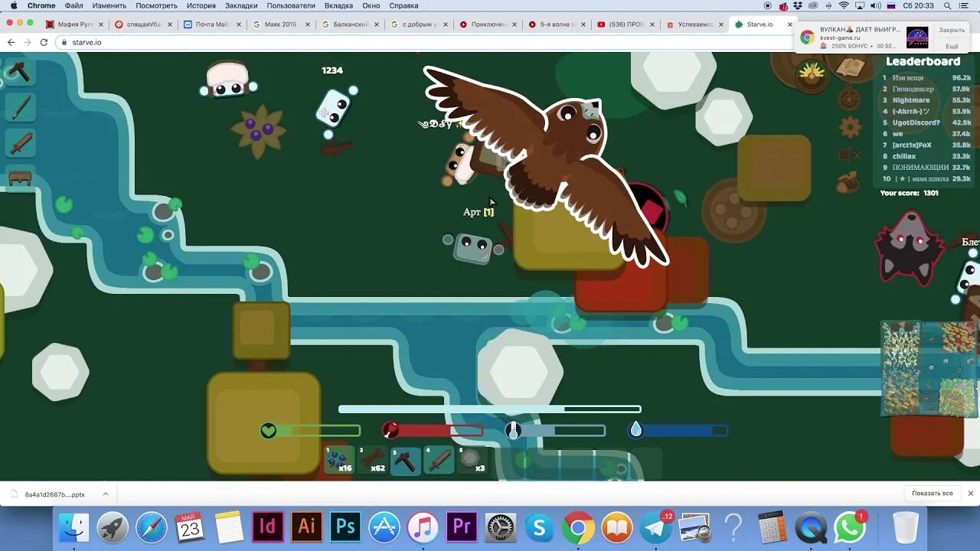
Task: Craft the hammer in the crafting list
Action: click(20, 73)
